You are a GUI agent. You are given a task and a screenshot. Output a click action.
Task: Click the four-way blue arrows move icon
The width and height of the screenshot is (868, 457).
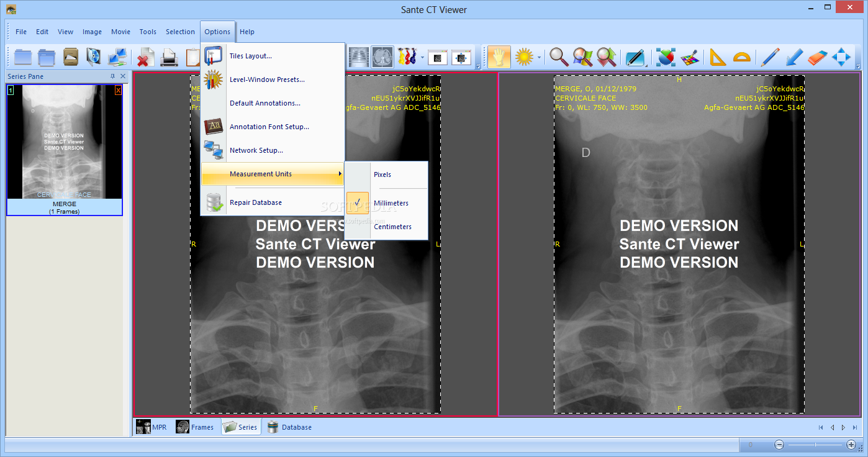tap(841, 57)
